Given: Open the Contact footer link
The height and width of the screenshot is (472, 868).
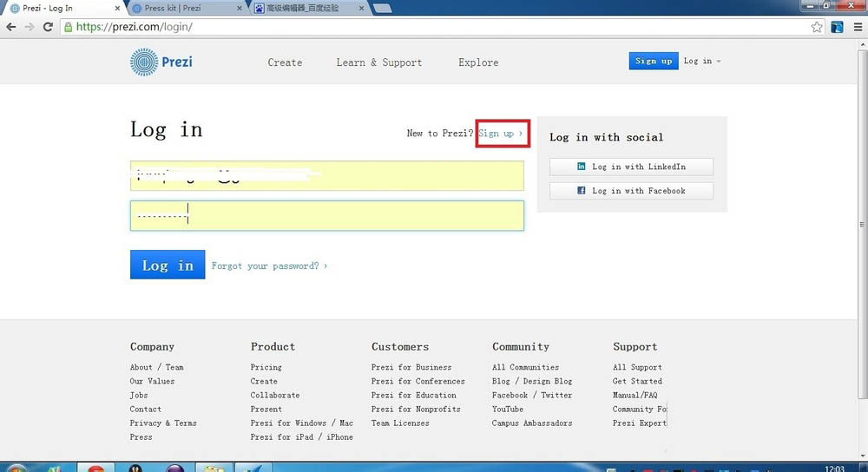Looking at the screenshot, I should pos(146,409).
